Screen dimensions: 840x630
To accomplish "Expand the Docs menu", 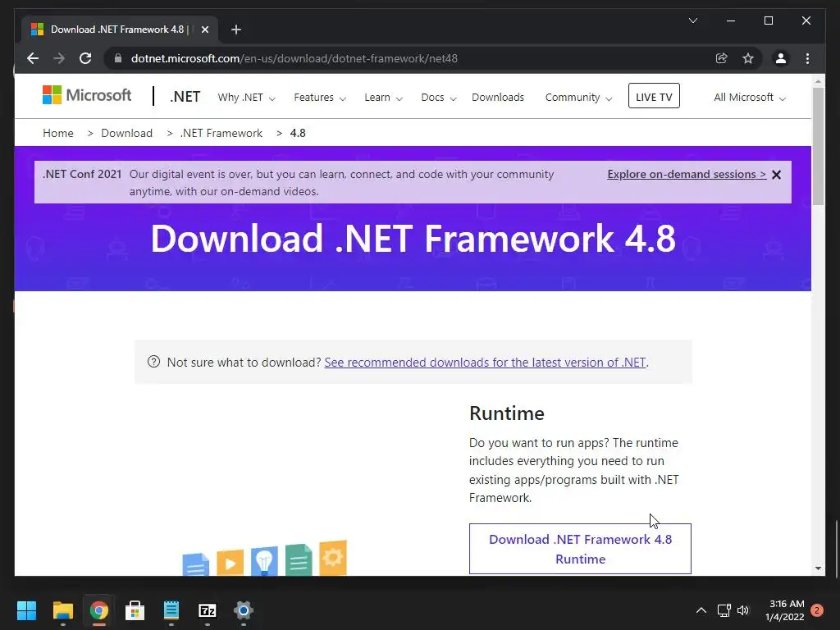I will 439,98.
